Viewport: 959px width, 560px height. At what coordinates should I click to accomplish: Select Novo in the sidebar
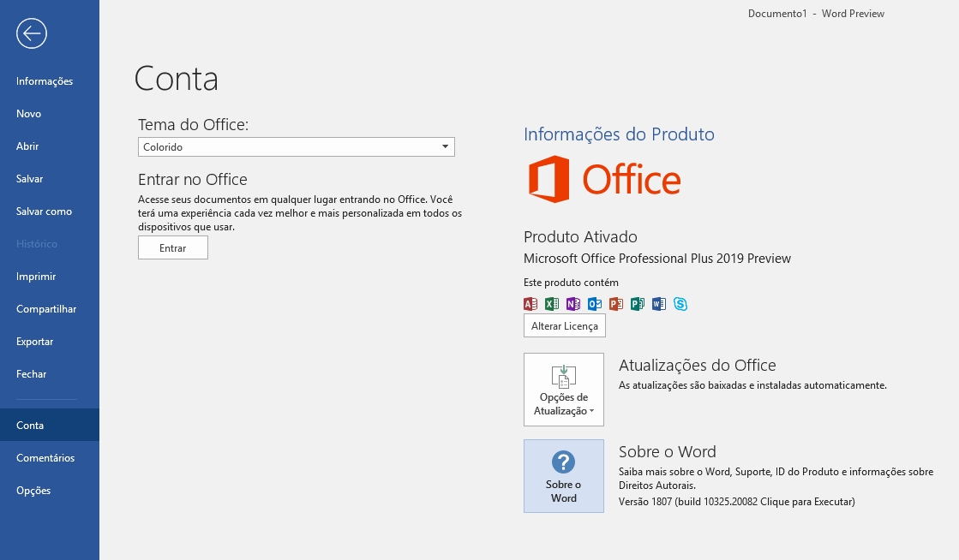click(50, 114)
